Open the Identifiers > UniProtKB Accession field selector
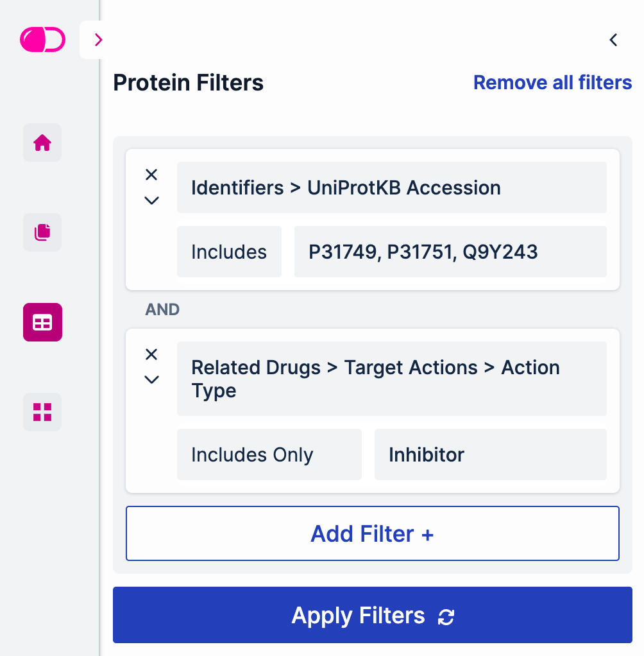Screen dimensions: 644x656 391,187
